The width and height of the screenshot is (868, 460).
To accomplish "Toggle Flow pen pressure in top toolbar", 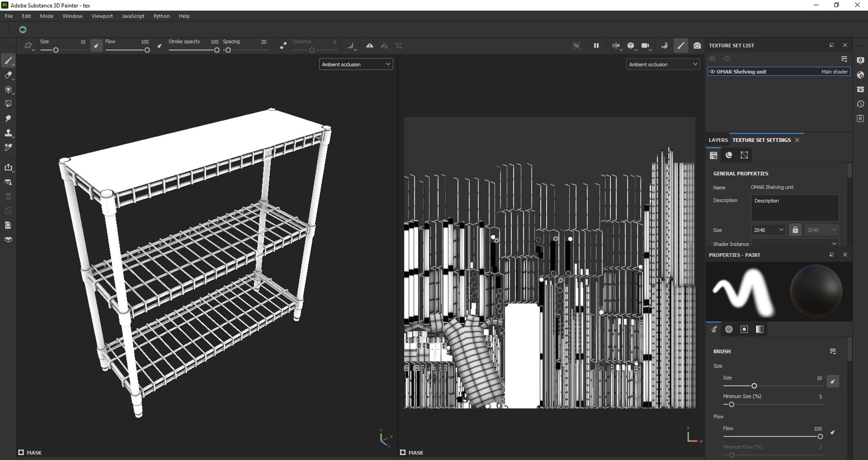I will coord(160,46).
